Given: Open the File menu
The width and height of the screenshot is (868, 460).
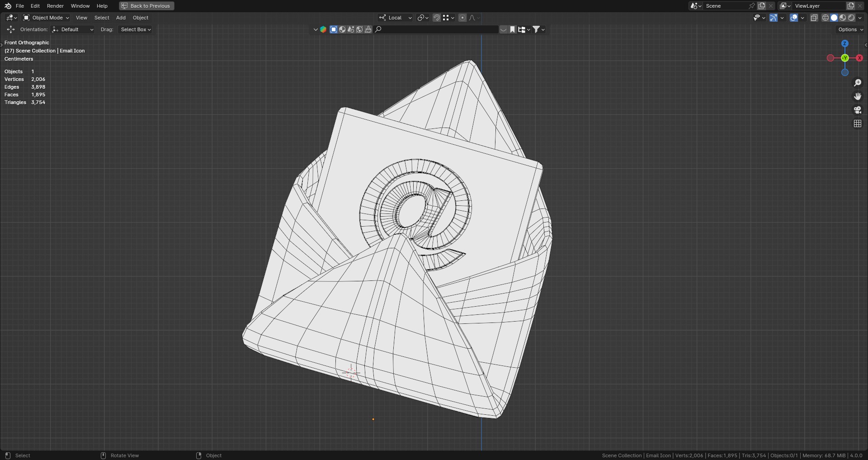Looking at the screenshot, I should 20,6.
